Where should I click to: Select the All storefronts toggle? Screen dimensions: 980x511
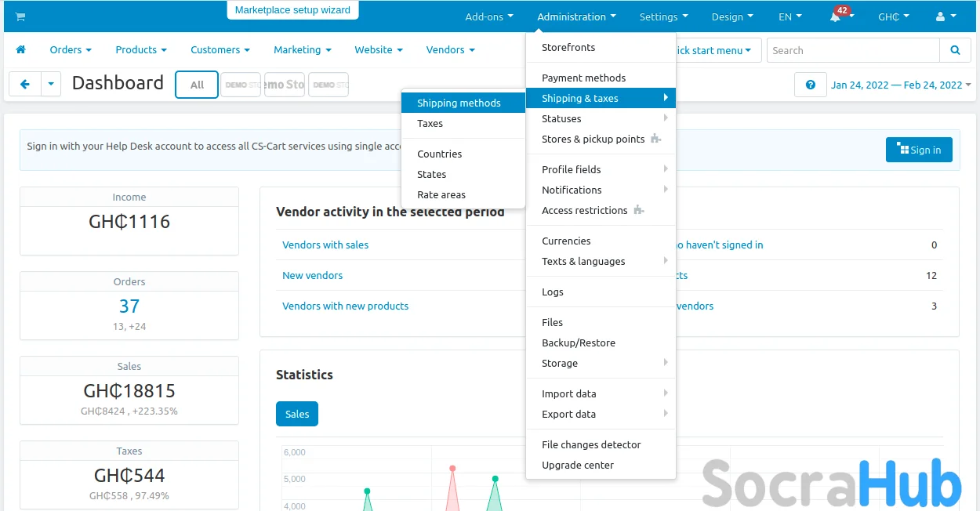(197, 85)
